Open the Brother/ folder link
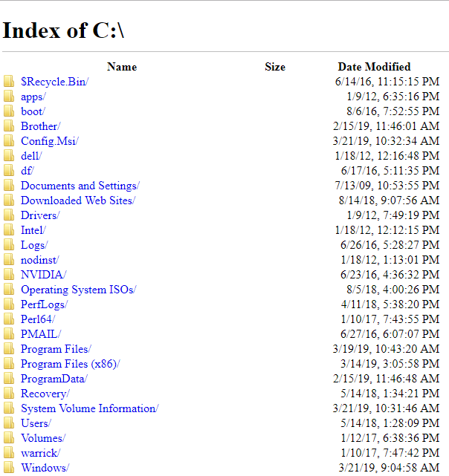The height and width of the screenshot is (476, 449). 40,126
